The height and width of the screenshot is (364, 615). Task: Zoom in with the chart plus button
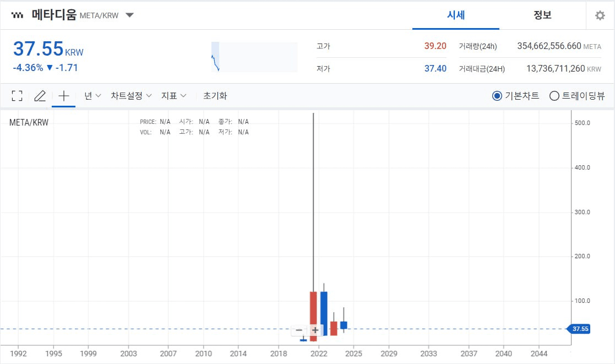click(315, 330)
